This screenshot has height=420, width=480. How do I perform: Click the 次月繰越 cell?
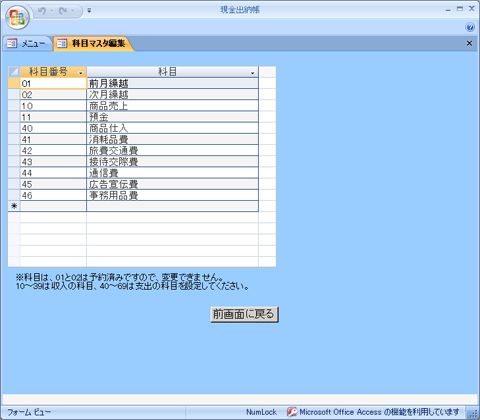coord(173,94)
